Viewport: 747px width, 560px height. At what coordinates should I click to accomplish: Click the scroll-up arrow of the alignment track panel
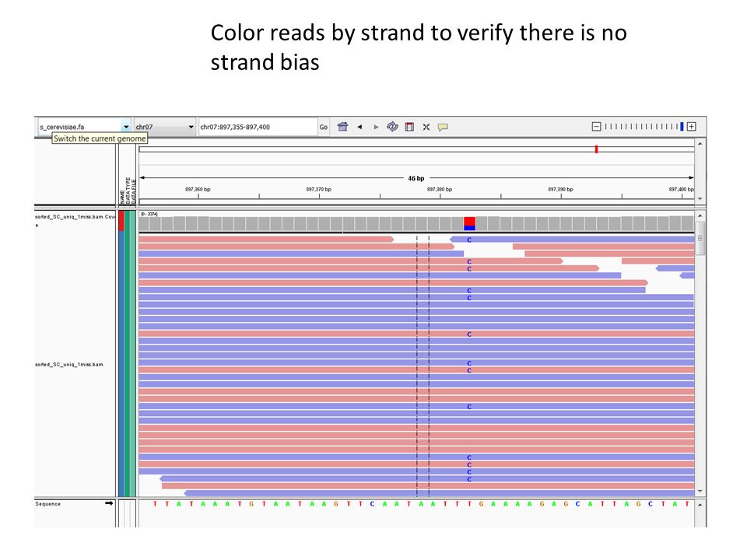700,215
